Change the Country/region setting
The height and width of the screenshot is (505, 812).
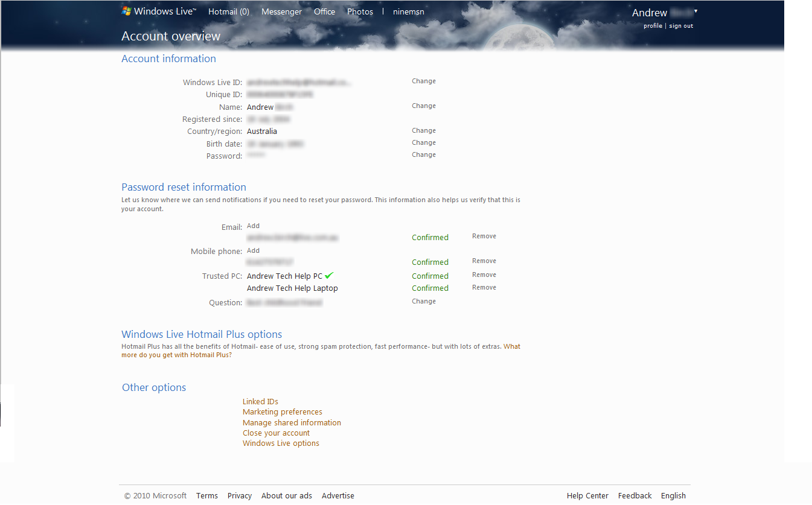click(424, 130)
